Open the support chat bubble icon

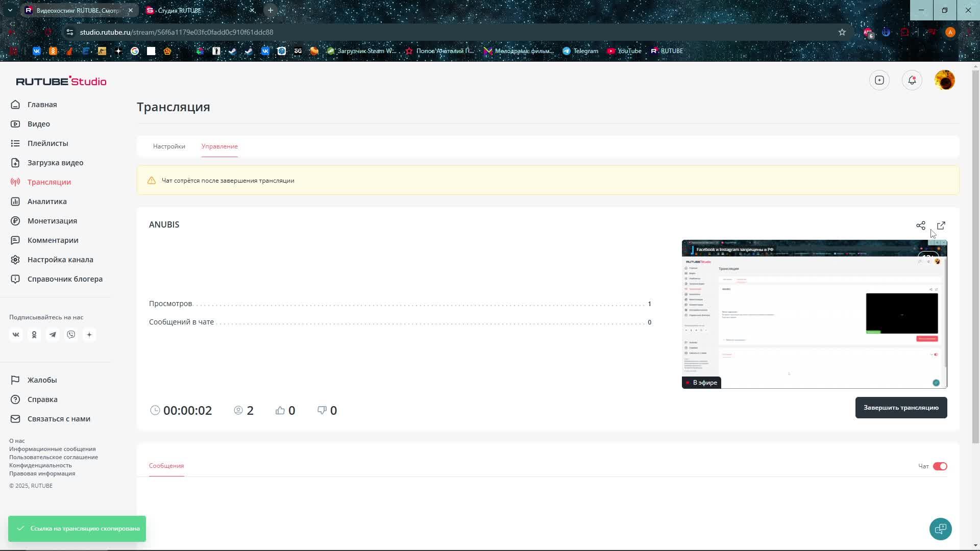tap(940, 529)
